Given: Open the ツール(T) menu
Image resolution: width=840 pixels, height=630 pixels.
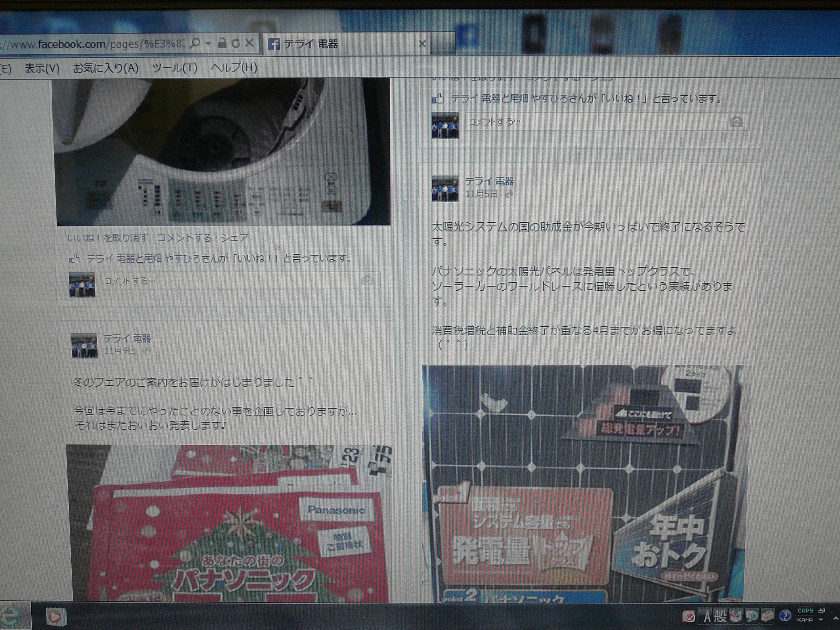Looking at the screenshot, I should tap(174, 68).
